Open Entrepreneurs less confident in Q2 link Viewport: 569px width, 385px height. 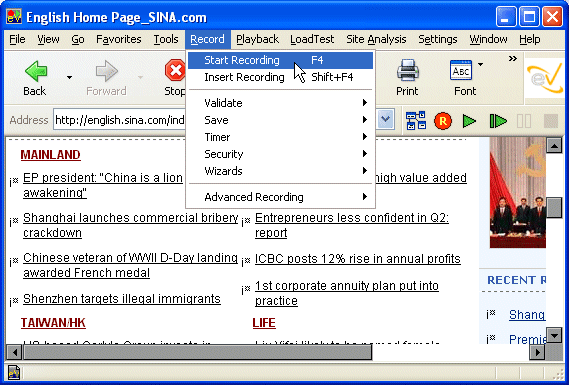click(352, 225)
